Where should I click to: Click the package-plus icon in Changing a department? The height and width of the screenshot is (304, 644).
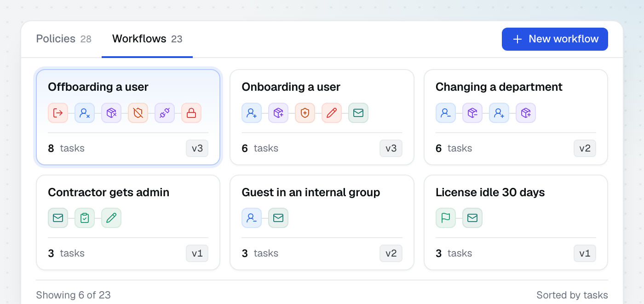click(526, 113)
